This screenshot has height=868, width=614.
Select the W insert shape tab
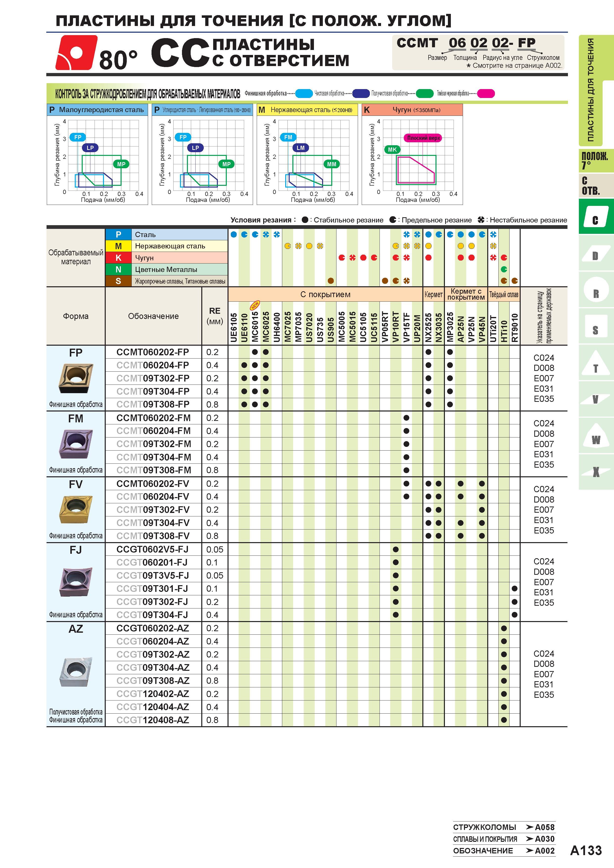[x=596, y=435]
